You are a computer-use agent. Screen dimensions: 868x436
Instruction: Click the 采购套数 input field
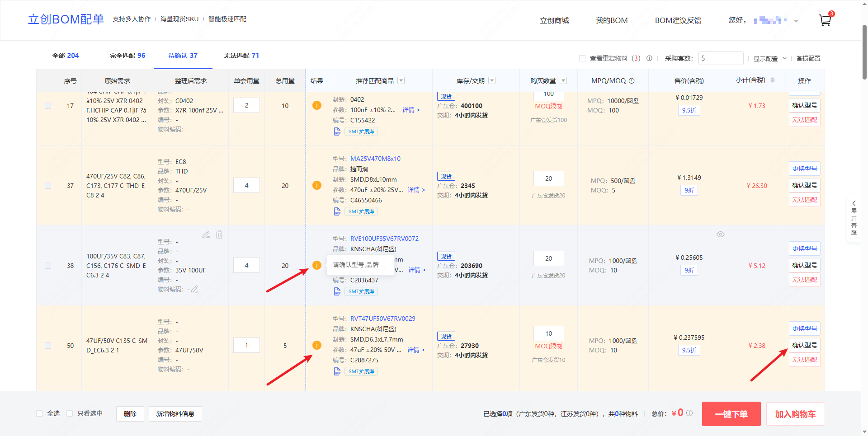tap(720, 58)
